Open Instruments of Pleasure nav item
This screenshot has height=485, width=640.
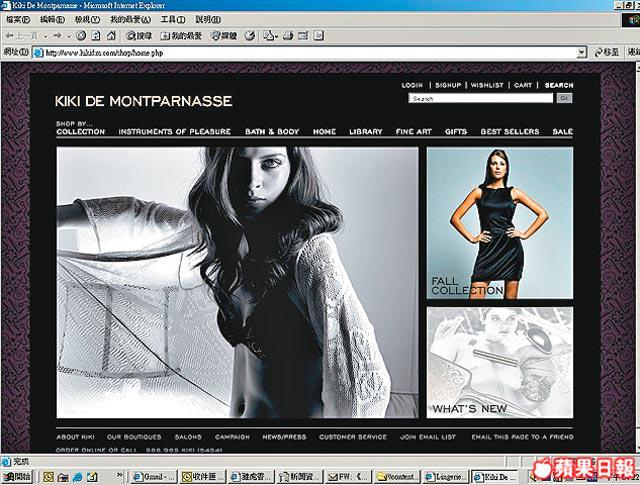[175, 131]
